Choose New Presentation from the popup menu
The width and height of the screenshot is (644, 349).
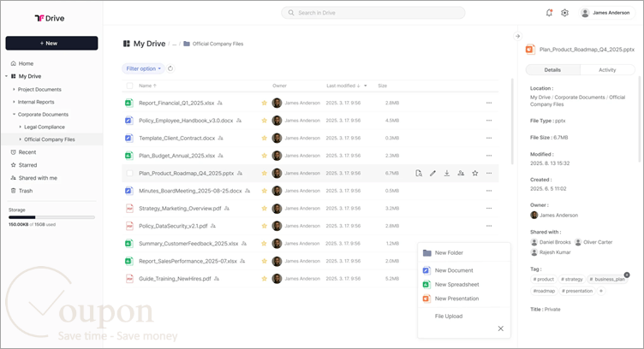coord(463,299)
